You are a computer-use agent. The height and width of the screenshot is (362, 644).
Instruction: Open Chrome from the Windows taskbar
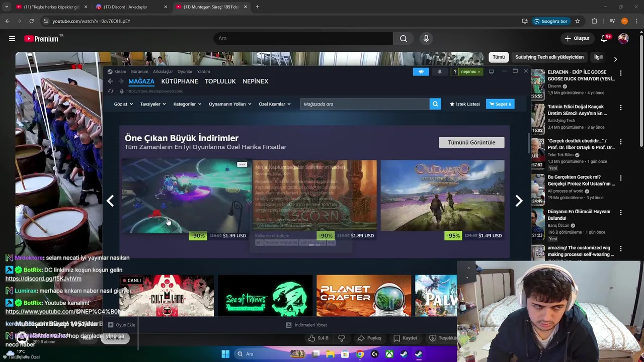coord(360,354)
